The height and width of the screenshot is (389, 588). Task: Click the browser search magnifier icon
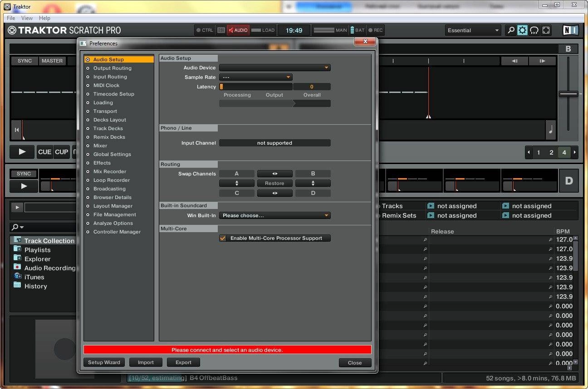[15, 227]
